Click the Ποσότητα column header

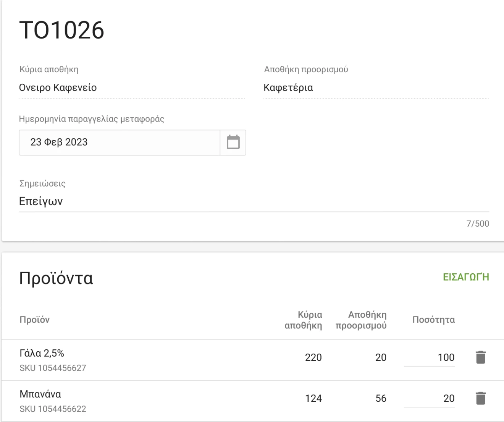pyautogui.click(x=433, y=320)
